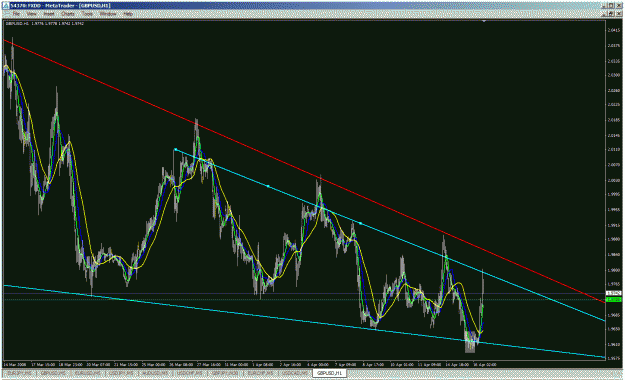Open the File menu

coord(16,14)
